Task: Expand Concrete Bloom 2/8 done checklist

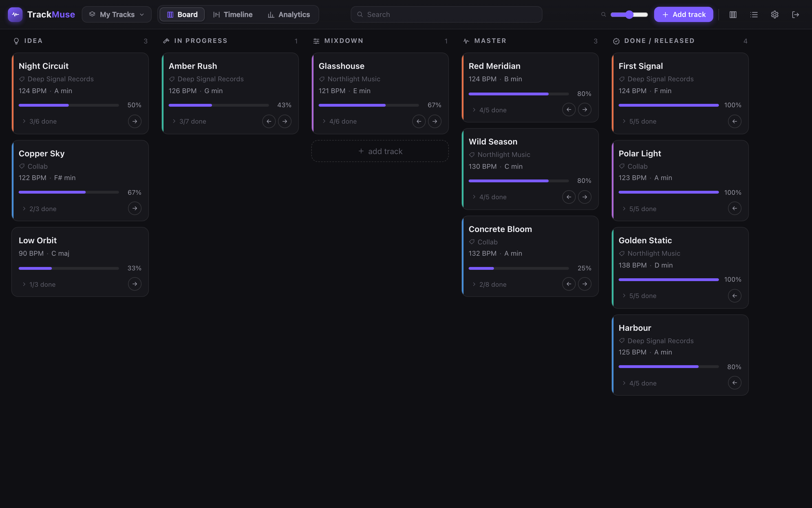Action: (489, 284)
